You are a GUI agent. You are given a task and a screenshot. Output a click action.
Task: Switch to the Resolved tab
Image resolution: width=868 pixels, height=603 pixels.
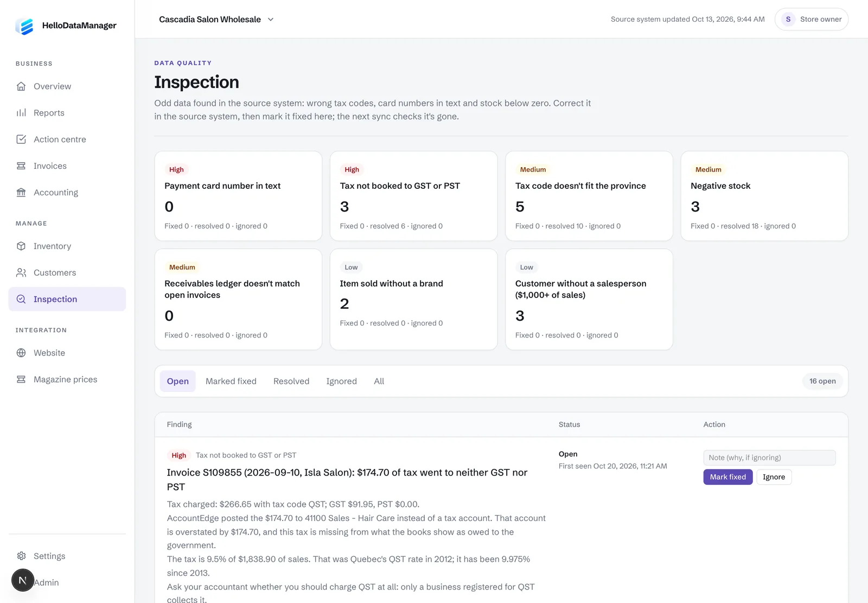click(x=291, y=381)
